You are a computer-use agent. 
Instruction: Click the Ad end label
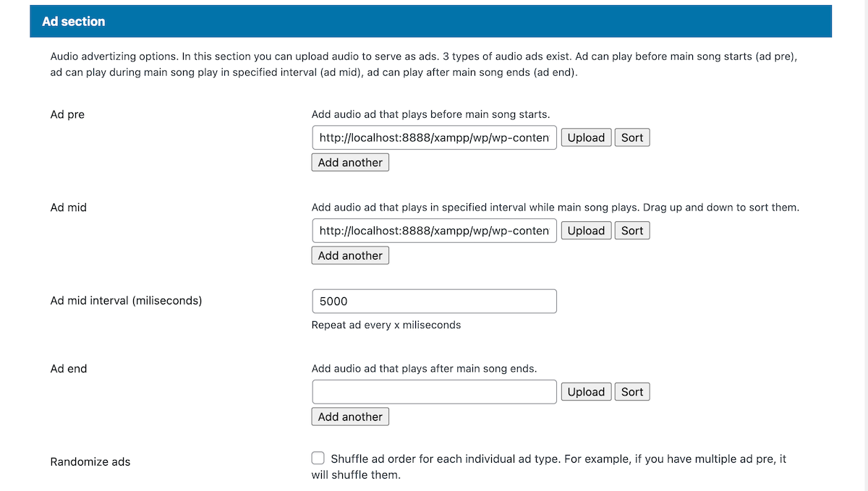click(69, 369)
